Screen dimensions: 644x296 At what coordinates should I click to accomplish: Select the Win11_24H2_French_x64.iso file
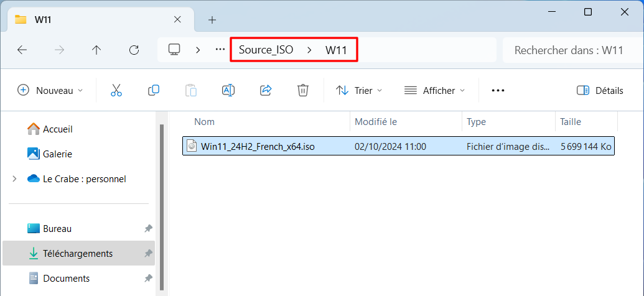[398, 146]
